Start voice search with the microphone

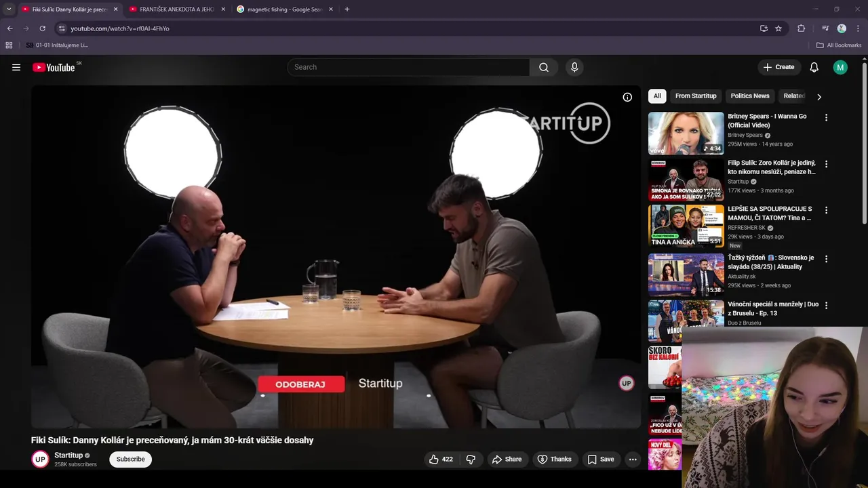coord(574,67)
